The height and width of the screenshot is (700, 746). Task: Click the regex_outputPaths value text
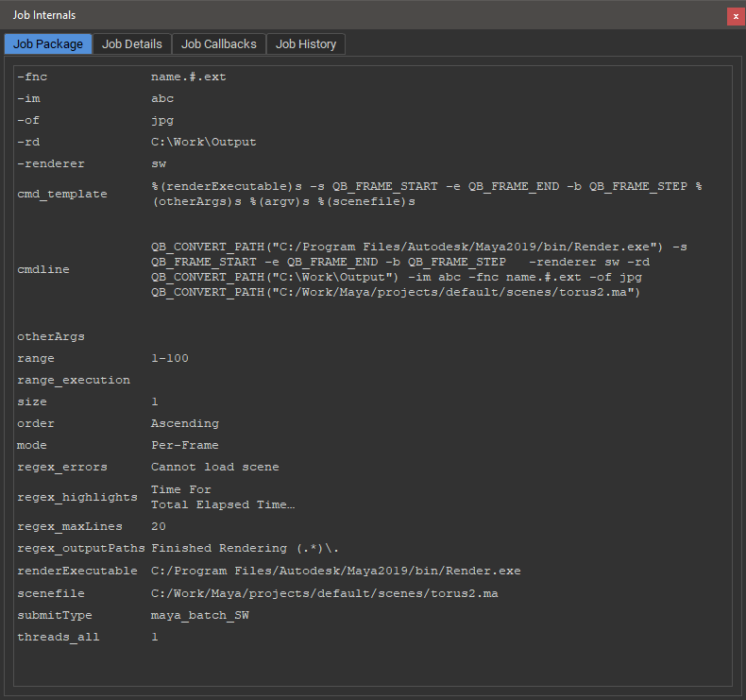tap(246, 548)
